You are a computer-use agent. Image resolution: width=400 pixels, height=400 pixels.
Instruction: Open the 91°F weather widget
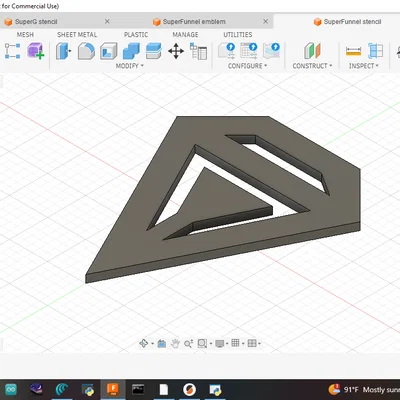click(x=364, y=389)
